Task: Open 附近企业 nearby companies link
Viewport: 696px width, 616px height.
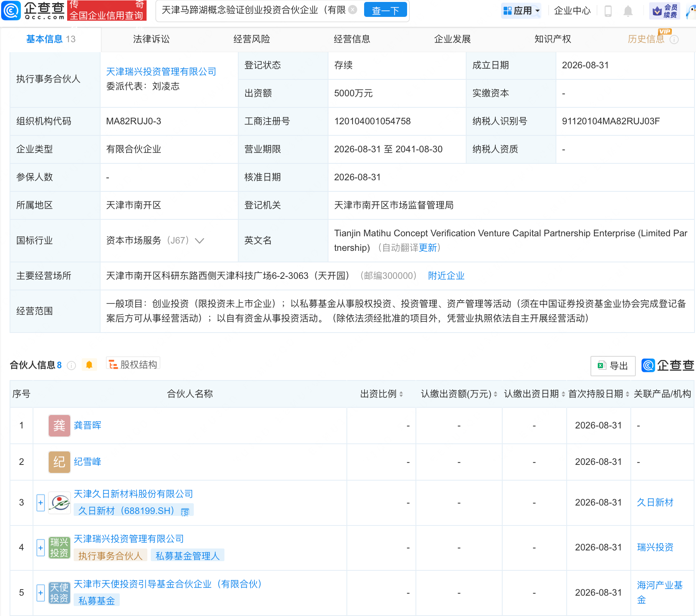Action: coord(446,276)
